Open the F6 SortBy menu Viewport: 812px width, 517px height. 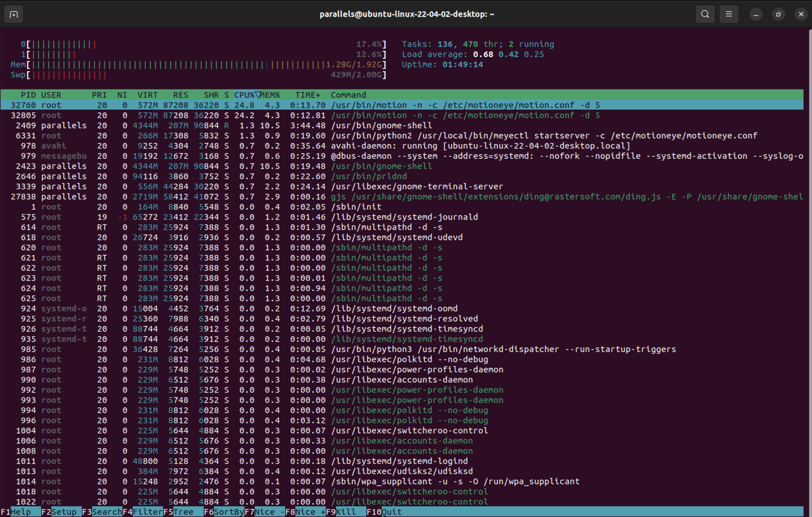click(229, 512)
